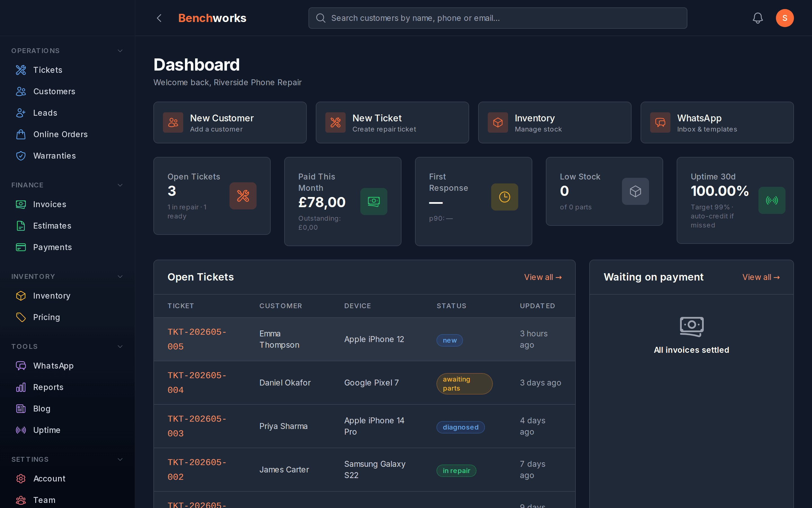The width and height of the screenshot is (812, 508).
Task: Click customer name Priya Sharma
Action: coord(283,426)
